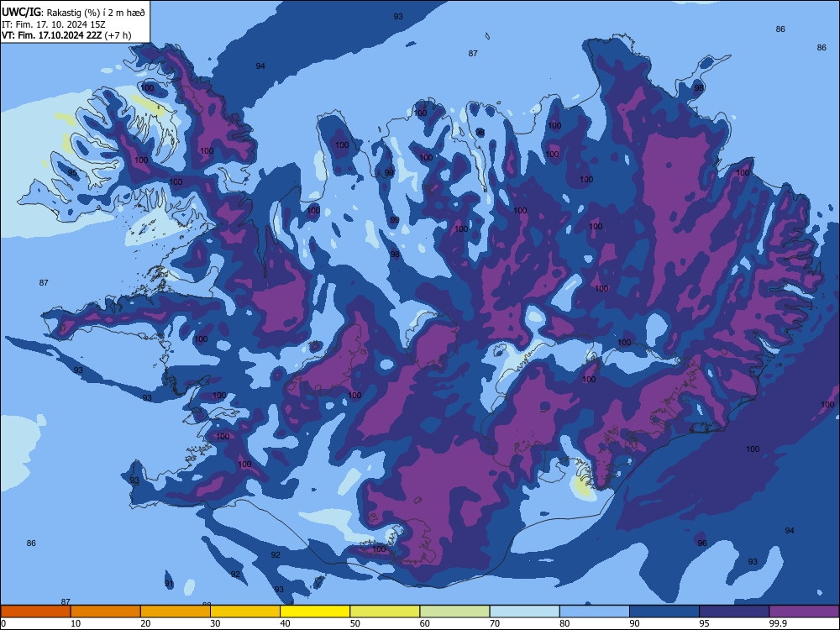Click the orange 10–20 legend swatch
Screen dimensions: 840x630
[106, 612]
